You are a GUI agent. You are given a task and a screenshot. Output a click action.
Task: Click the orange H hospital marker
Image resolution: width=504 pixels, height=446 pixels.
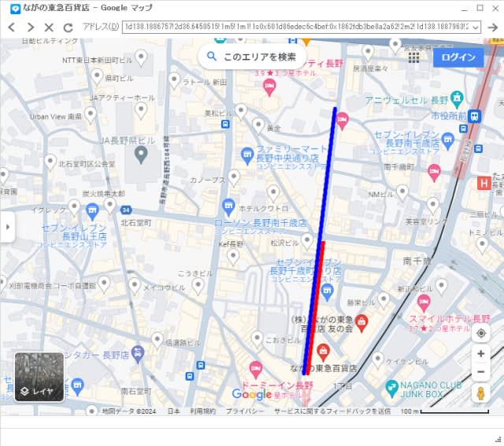point(484,184)
